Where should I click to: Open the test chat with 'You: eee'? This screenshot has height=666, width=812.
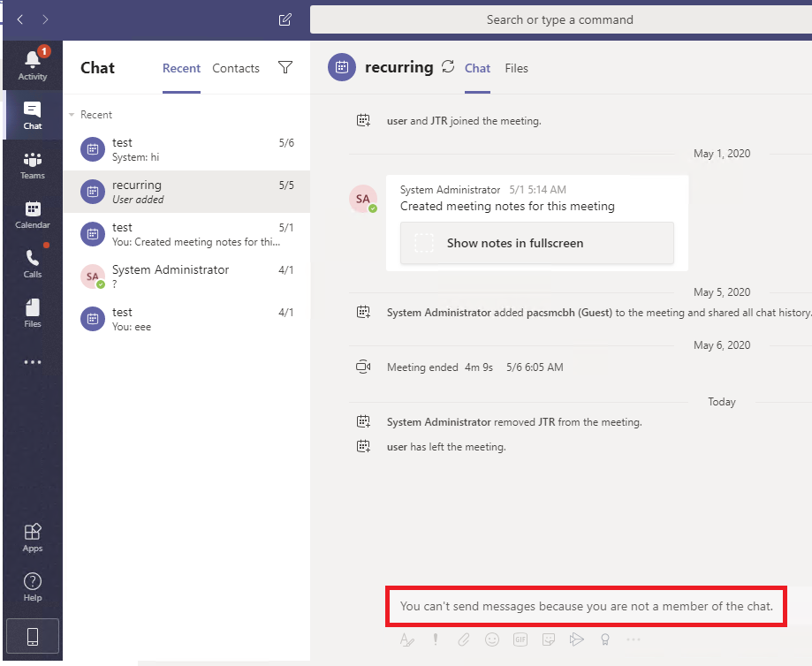[x=186, y=319]
